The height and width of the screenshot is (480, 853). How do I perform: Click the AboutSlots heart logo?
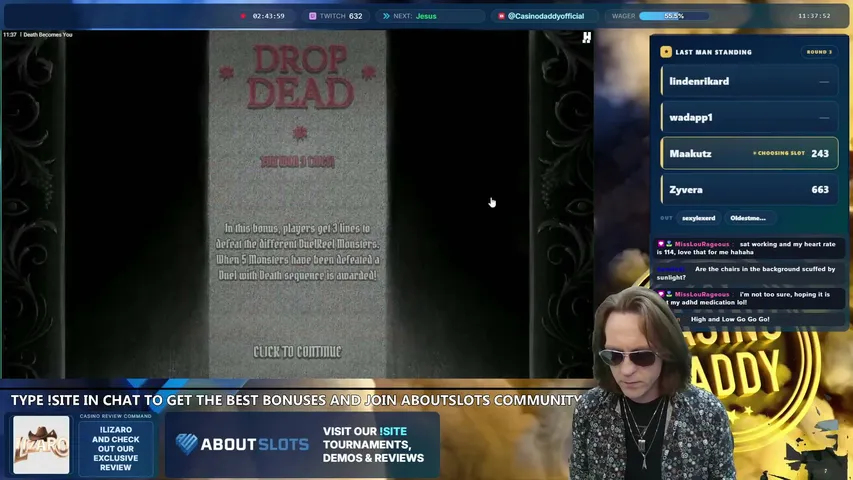[187, 444]
